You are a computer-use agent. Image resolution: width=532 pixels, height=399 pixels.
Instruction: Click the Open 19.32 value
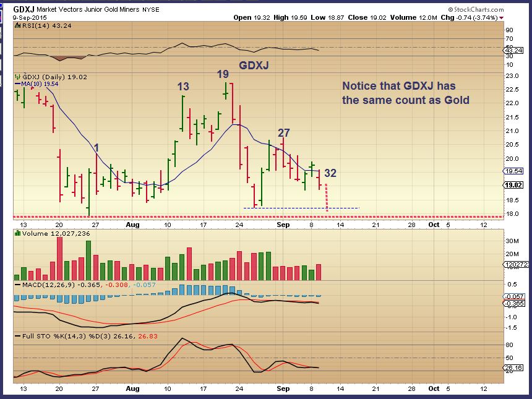point(251,18)
